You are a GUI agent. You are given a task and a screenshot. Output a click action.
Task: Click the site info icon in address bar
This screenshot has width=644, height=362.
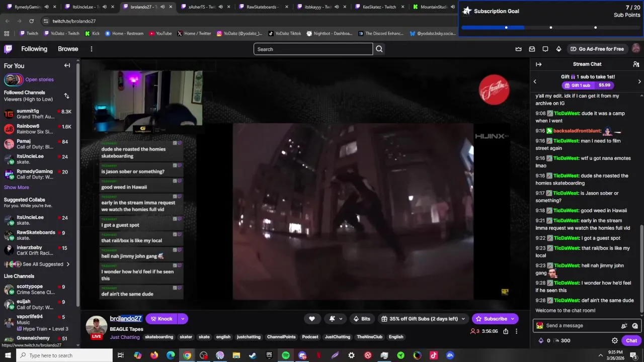click(46, 21)
